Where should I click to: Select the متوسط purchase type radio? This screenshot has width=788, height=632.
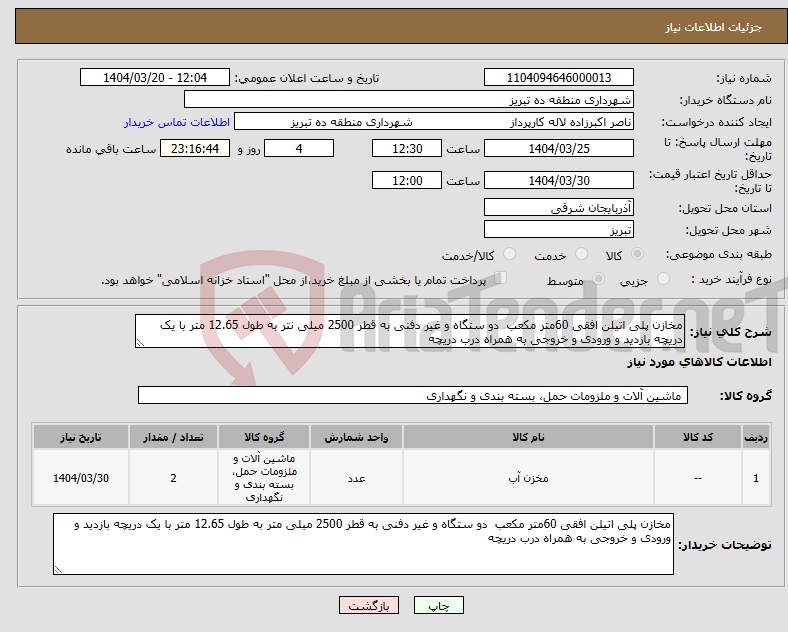click(x=599, y=279)
